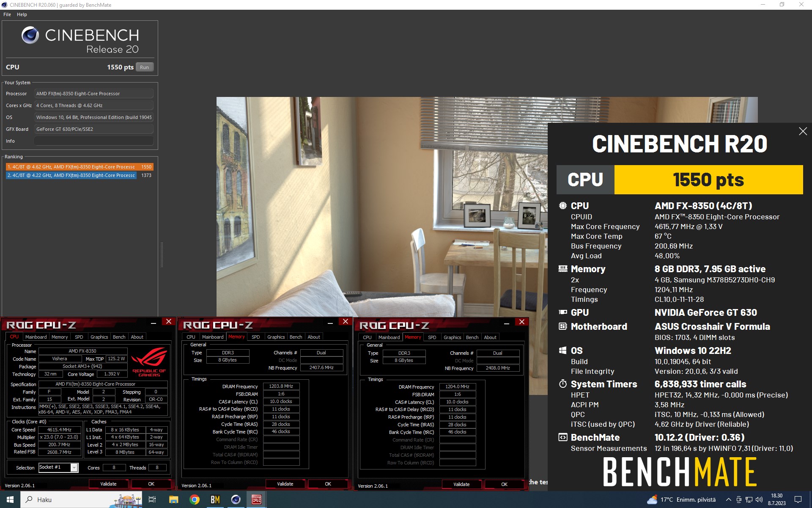Click the BenchMate logo icon in result panel
Image resolution: width=812 pixels, height=508 pixels.
click(x=563, y=437)
